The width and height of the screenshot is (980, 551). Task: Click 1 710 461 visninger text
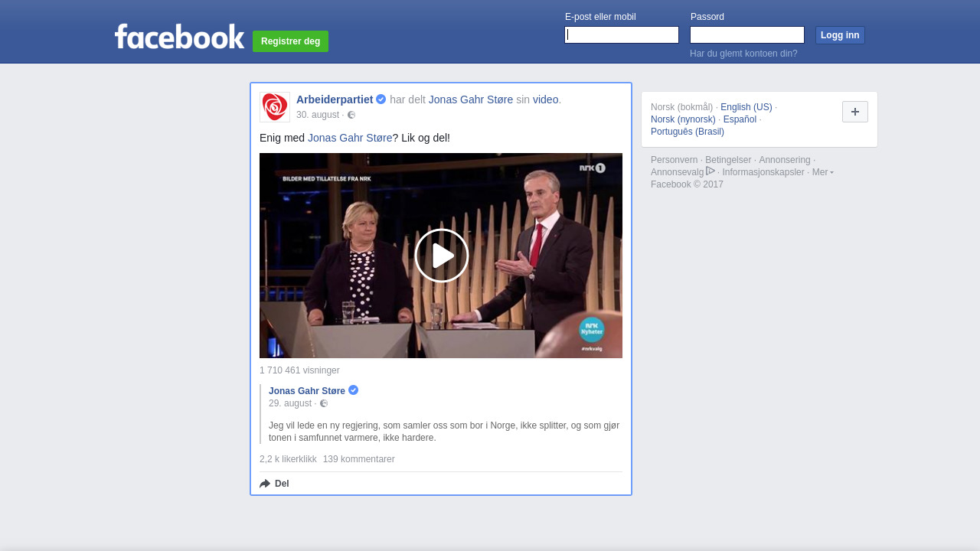click(299, 370)
